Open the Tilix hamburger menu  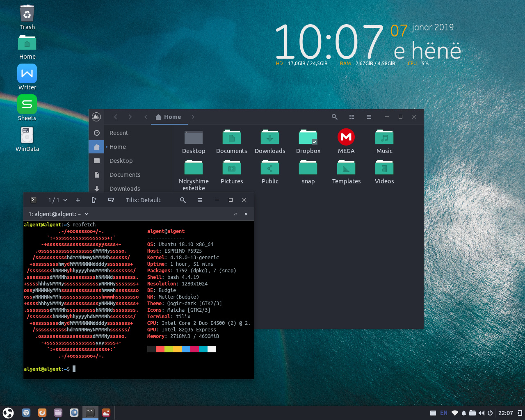[x=199, y=200]
